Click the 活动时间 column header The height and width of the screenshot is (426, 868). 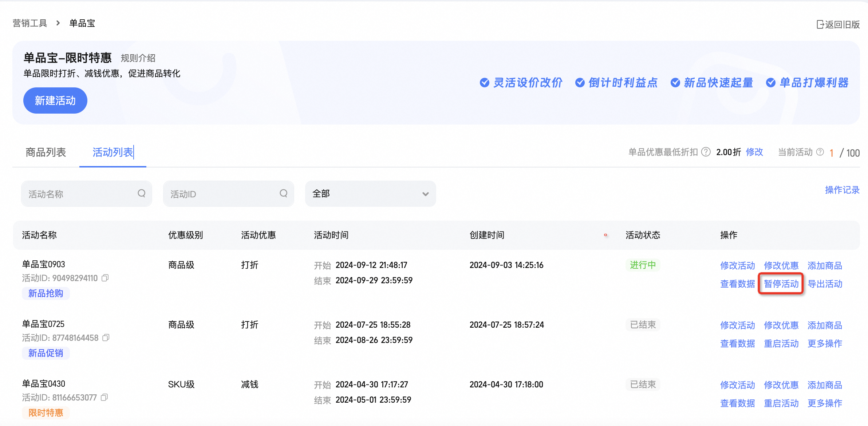pos(331,235)
